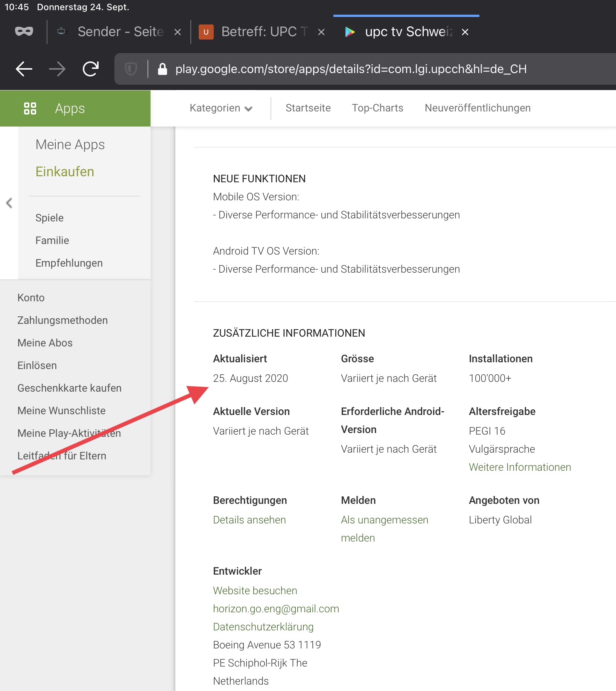Click the 'NEUE FUNKTIONEN' heading
This screenshot has width=616, height=691.
pos(259,179)
